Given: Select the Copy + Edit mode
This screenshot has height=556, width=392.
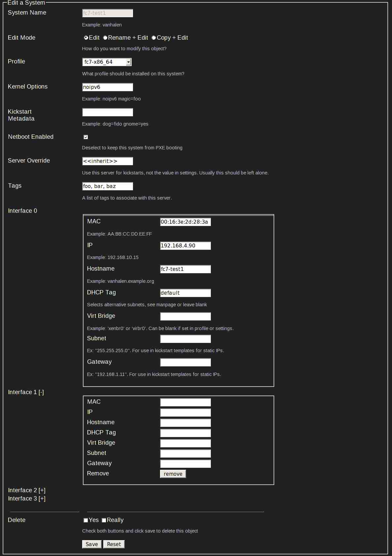Looking at the screenshot, I should (154, 38).
